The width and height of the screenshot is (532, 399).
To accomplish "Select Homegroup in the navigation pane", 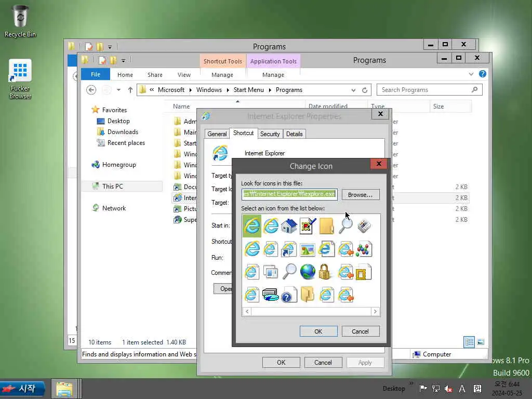I will [x=119, y=165].
